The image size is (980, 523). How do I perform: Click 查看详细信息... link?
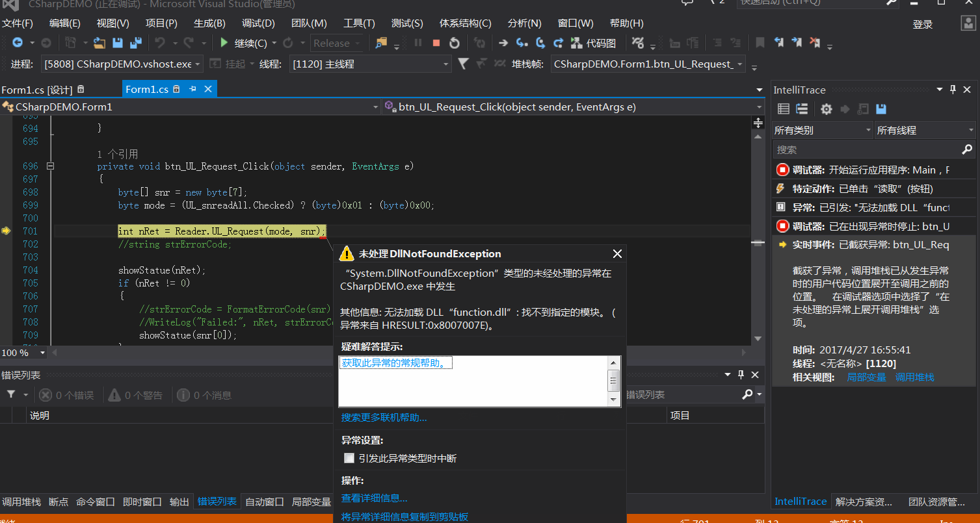[x=374, y=498]
